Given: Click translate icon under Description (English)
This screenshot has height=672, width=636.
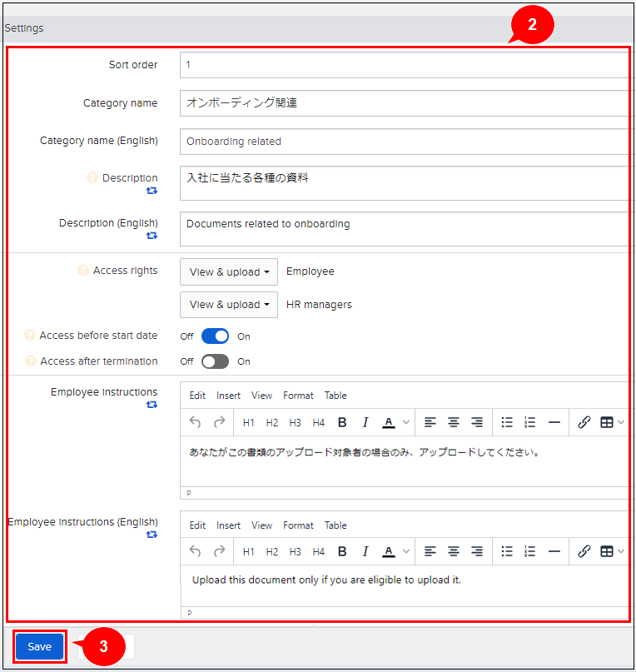Looking at the screenshot, I should point(152,236).
